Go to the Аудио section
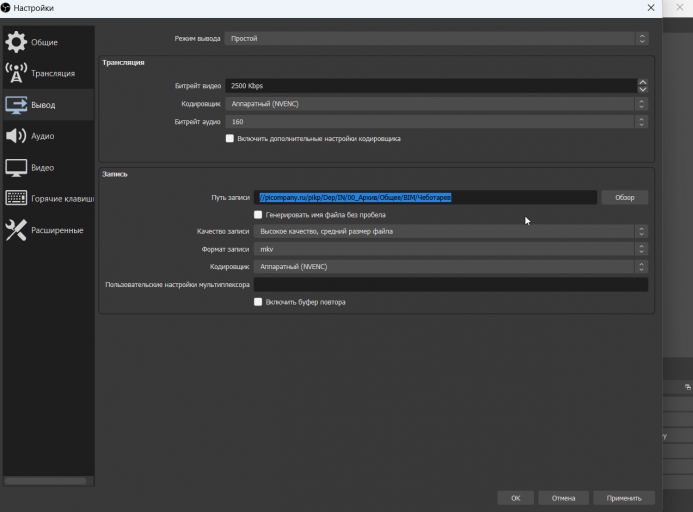Image resolution: width=693 pixels, height=512 pixels. 43,136
